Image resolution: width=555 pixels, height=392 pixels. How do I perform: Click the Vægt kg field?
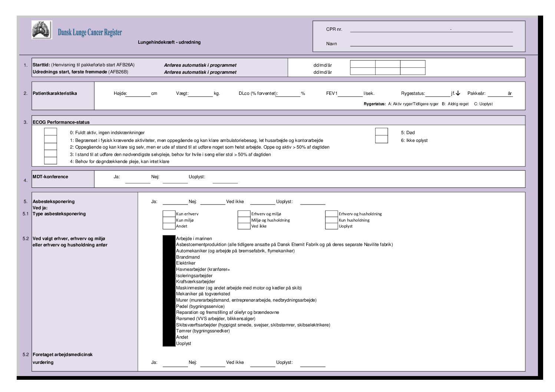(201, 93)
